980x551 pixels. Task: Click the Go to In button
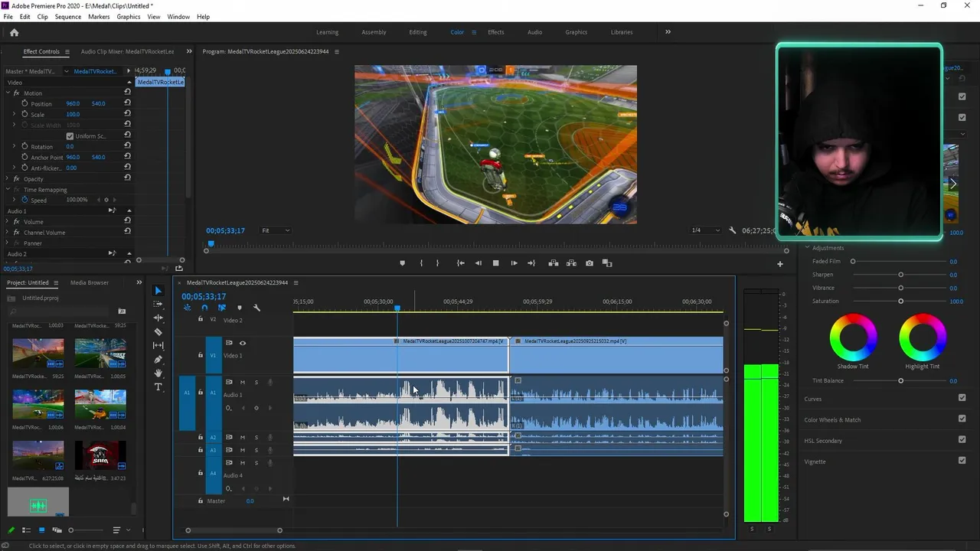pyautogui.click(x=461, y=263)
